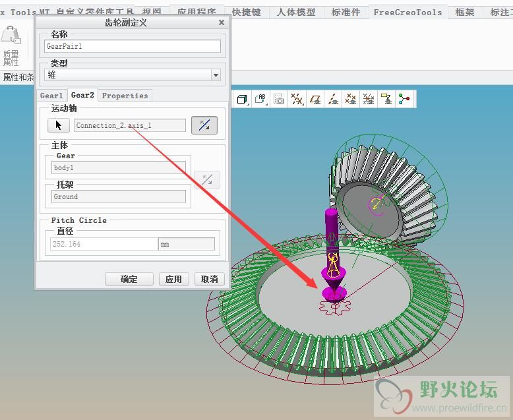Click the mechanism entity display icon
This screenshot has height=420, width=513.
(x=404, y=99)
